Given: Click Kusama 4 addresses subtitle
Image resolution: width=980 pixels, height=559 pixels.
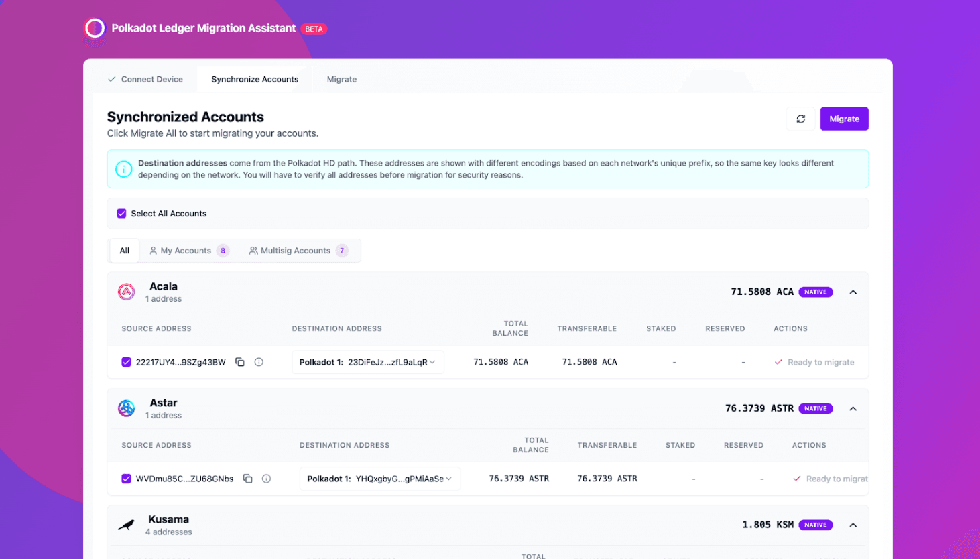Looking at the screenshot, I should tap(169, 532).
